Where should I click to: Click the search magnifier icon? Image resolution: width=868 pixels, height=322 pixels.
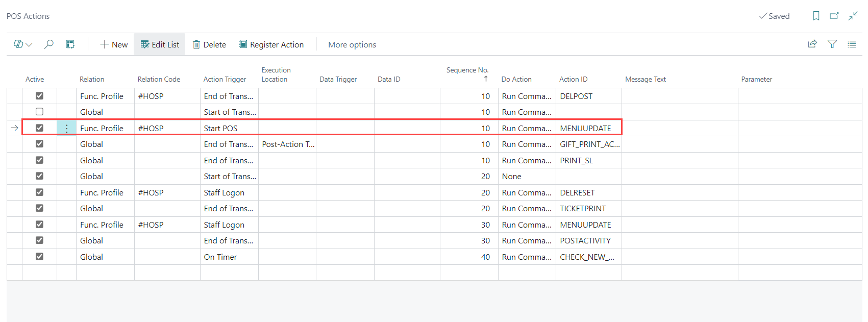(x=49, y=44)
